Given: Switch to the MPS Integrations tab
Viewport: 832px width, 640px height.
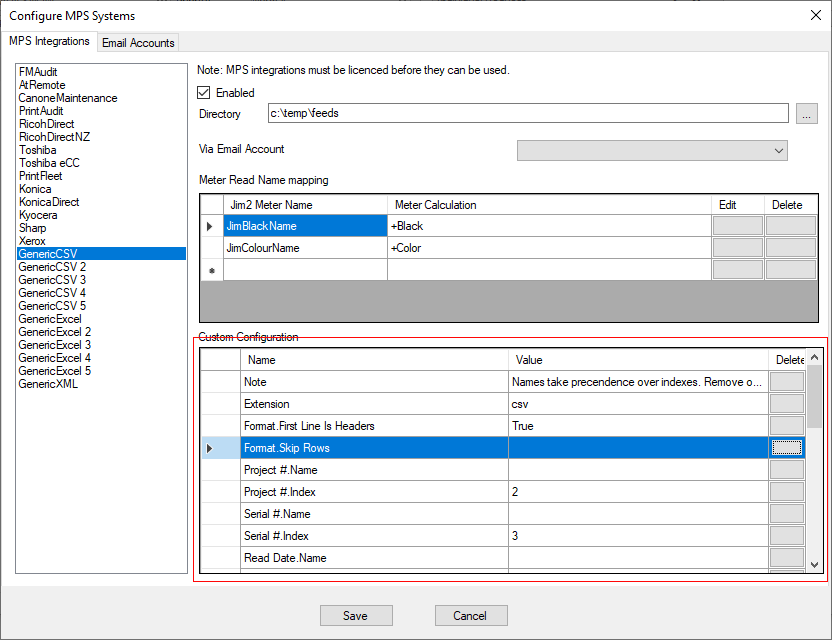Looking at the screenshot, I should 49,43.
